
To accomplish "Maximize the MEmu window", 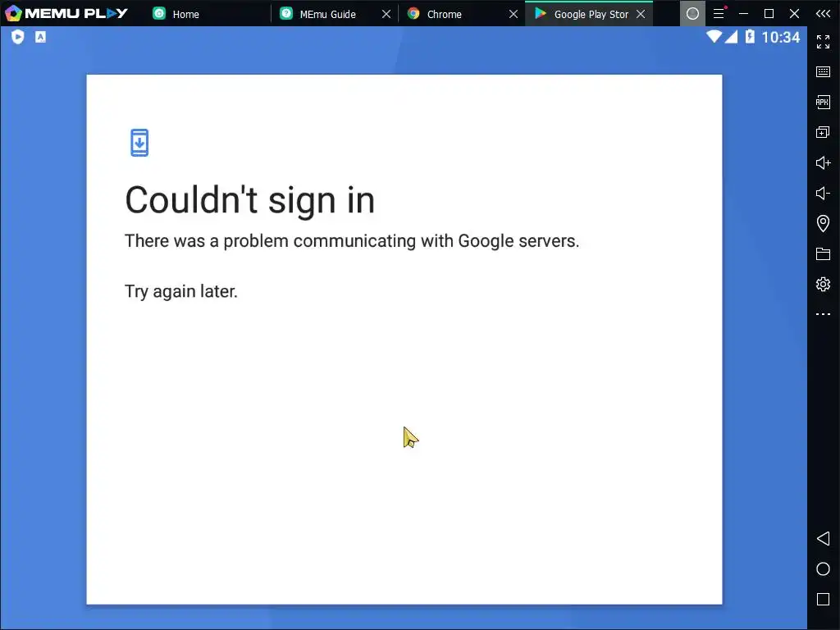I will 769,13.
